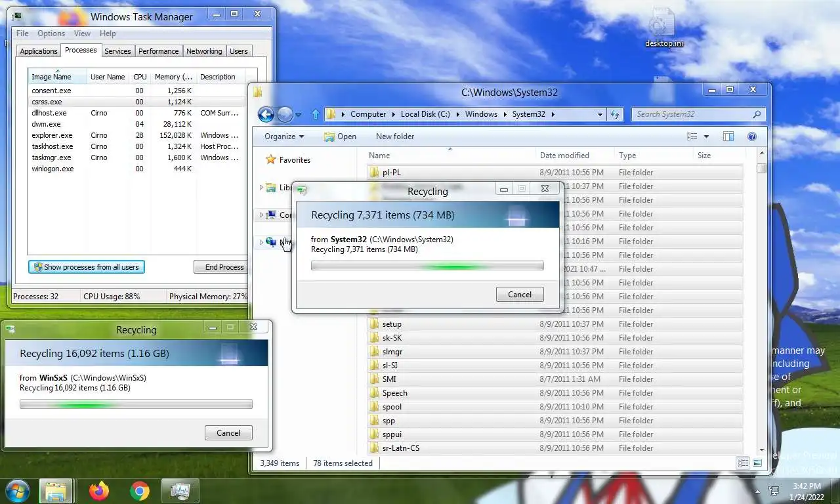Open the address bar history dropdown

[600, 114]
